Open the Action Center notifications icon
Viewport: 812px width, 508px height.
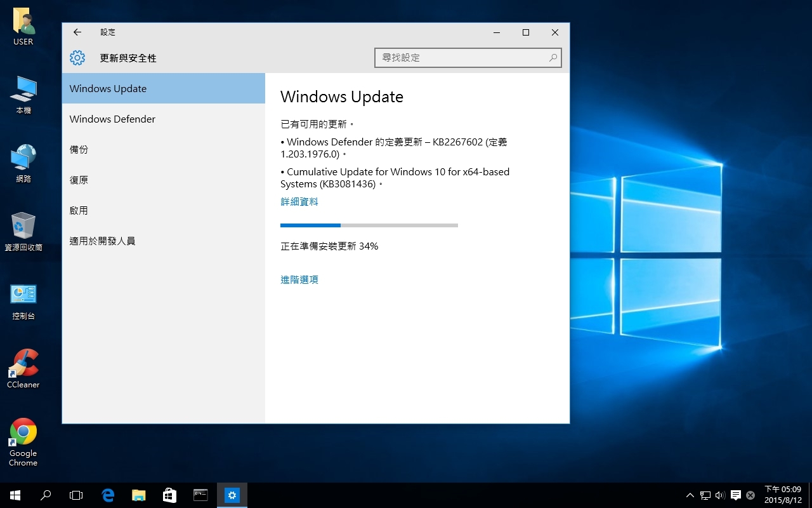(736, 495)
